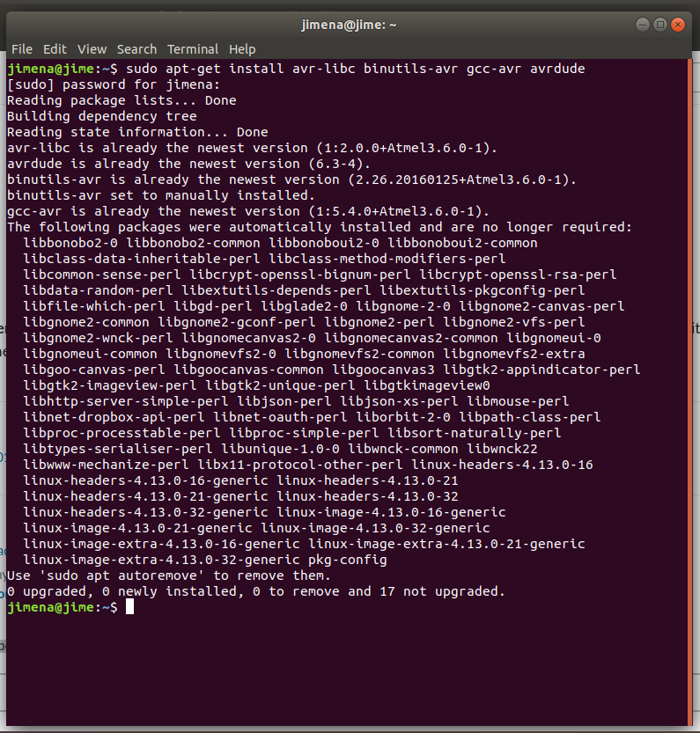Click '0 upgraded, 0 newly installed' summary line
The image size is (700, 733).
pos(256,592)
